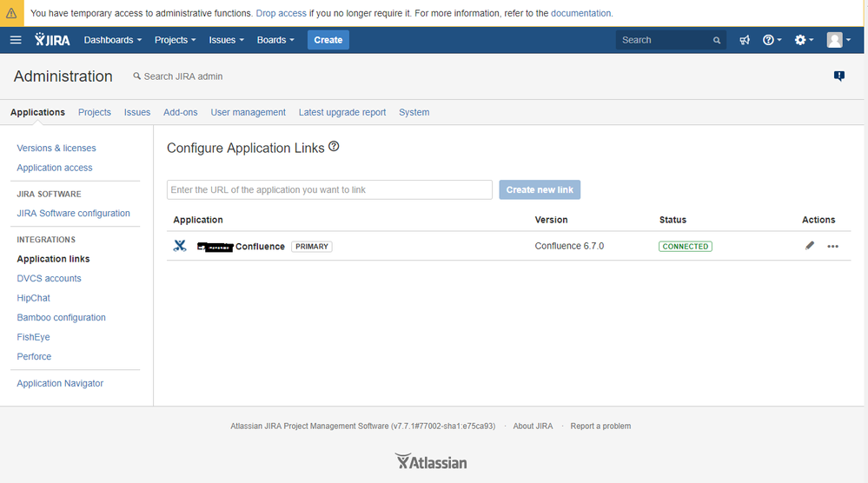Viewport: 868px width, 483px height.
Task: Open Application access in sidebar
Action: 55,168
